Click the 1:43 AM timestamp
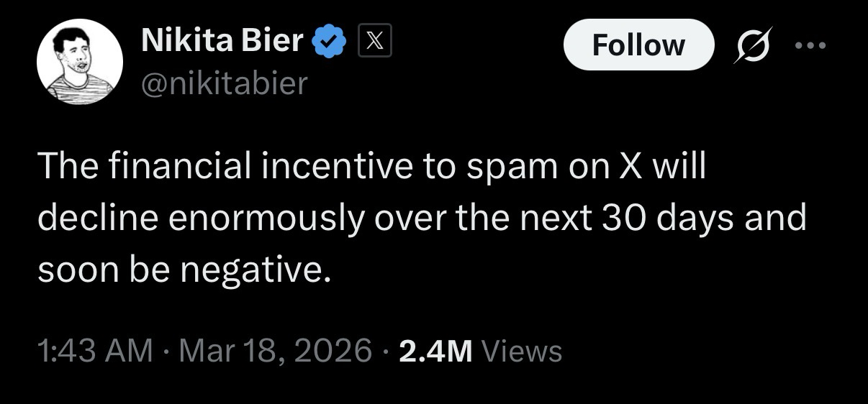The width and height of the screenshot is (868, 404). click(94, 351)
